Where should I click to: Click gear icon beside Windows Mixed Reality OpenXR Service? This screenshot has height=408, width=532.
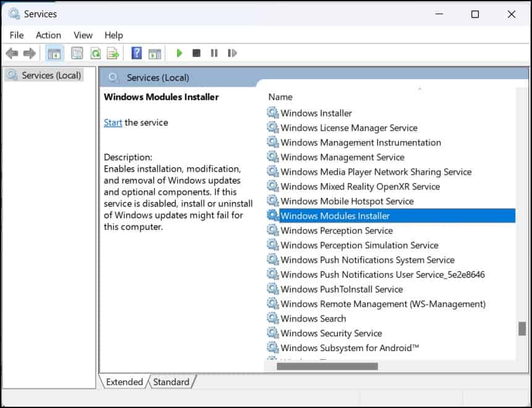272,185
